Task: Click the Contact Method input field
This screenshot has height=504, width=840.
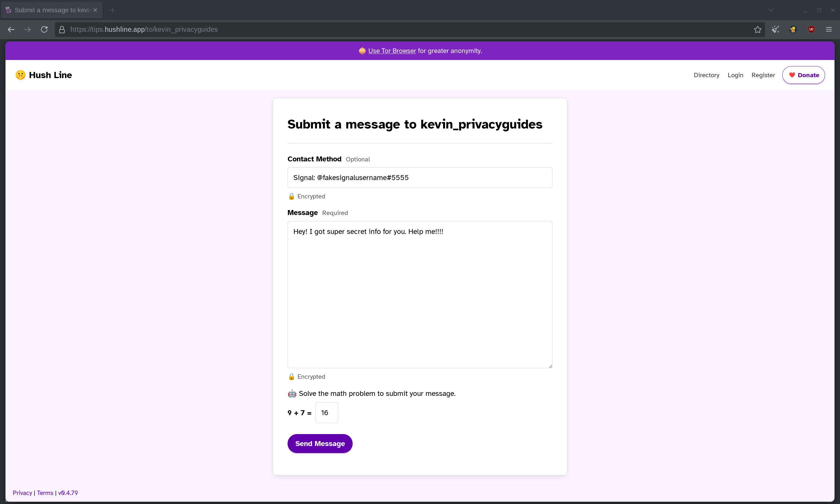Action: (x=419, y=178)
